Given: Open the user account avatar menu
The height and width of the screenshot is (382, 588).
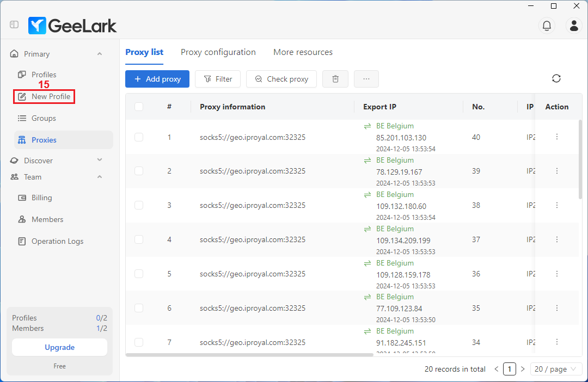Looking at the screenshot, I should point(574,25).
